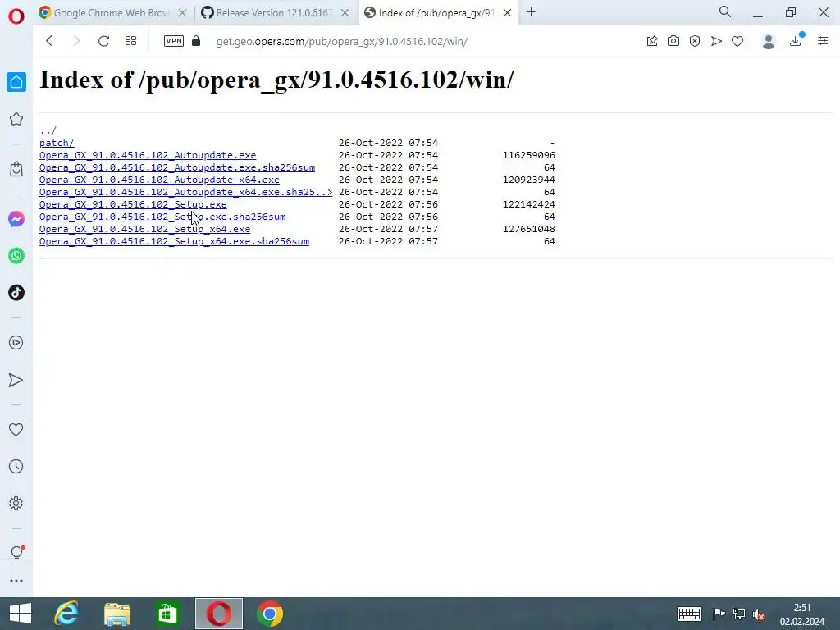
Task: Close the Google Chrome Web Browser tab
Action: [x=183, y=13]
